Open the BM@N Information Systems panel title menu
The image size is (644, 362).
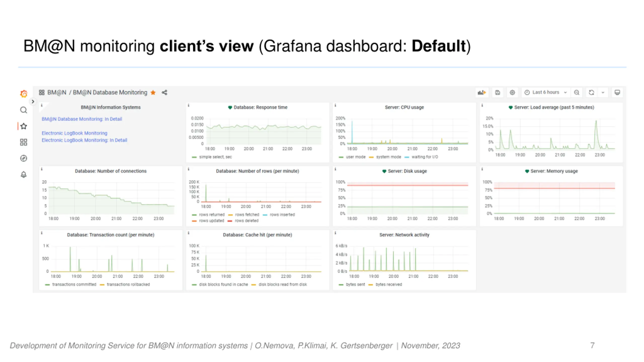coord(111,107)
